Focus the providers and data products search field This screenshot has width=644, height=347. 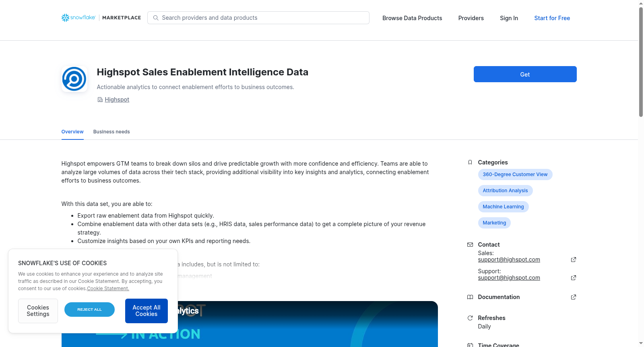(x=258, y=18)
